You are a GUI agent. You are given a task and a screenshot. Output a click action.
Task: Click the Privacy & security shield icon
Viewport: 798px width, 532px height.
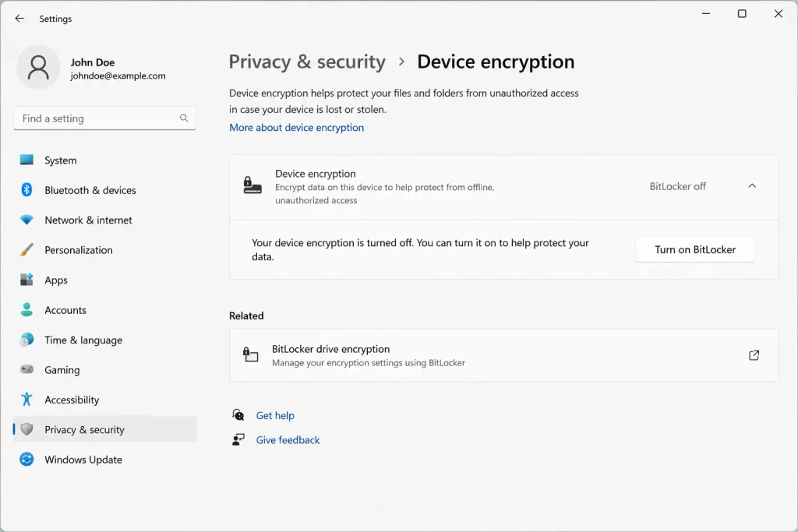pos(26,429)
